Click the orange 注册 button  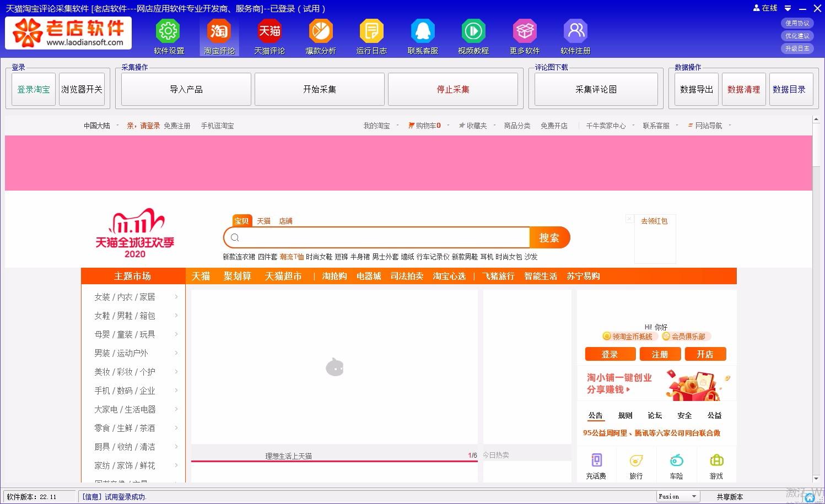pyautogui.click(x=660, y=354)
